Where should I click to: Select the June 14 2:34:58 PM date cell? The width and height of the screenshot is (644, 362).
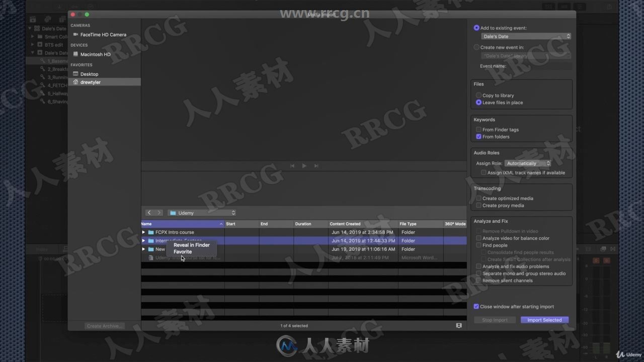click(x=362, y=232)
